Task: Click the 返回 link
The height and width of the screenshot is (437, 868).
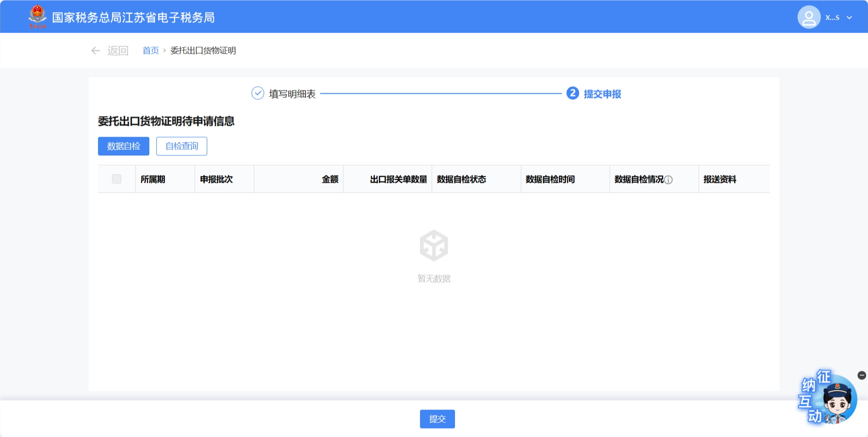Action: click(x=118, y=51)
